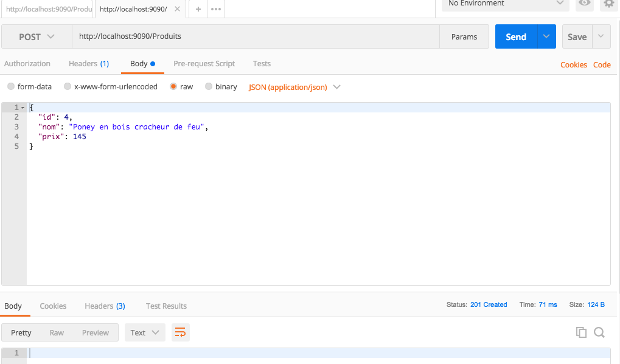Expand Send button dropdown arrow

[x=546, y=36]
